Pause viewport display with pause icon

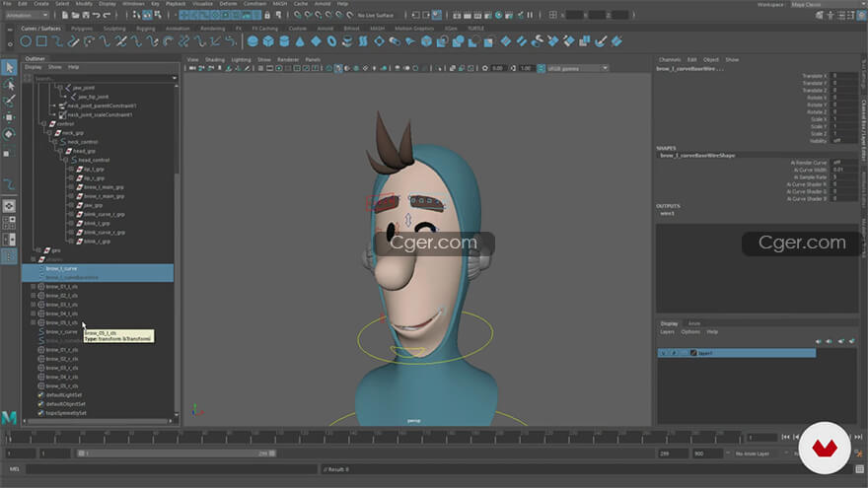tap(530, 15)
